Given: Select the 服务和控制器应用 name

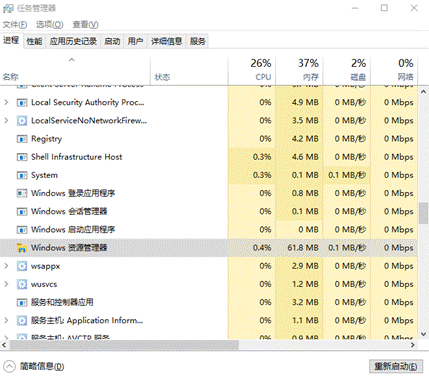Looking at the screenshot, I should tap(62, 302).
